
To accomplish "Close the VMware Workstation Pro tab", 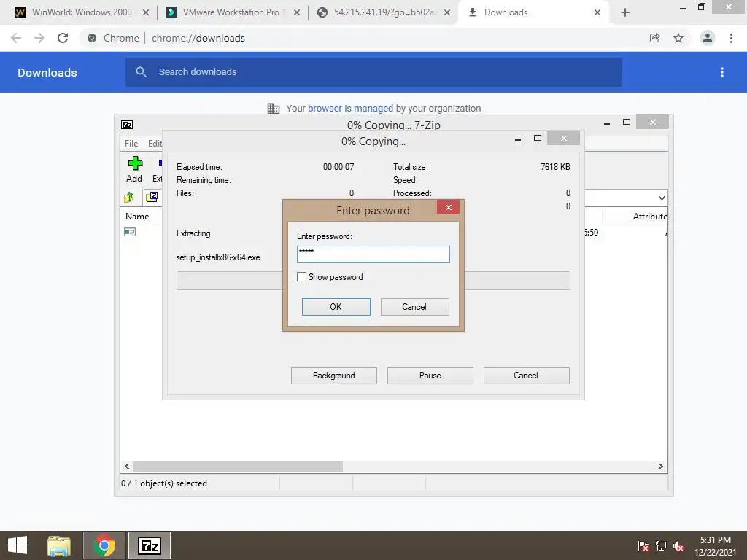I will coord(297,12).
